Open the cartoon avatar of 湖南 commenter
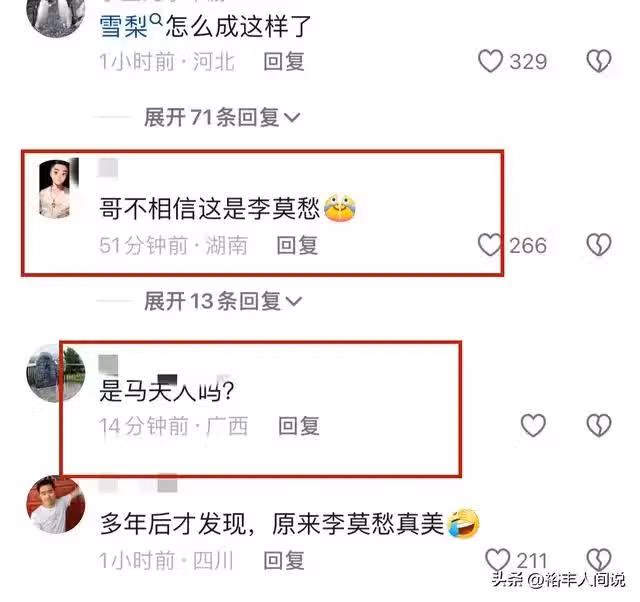This screenshot has height=602, width=640. pyautogui.click(x=58, y=189)
